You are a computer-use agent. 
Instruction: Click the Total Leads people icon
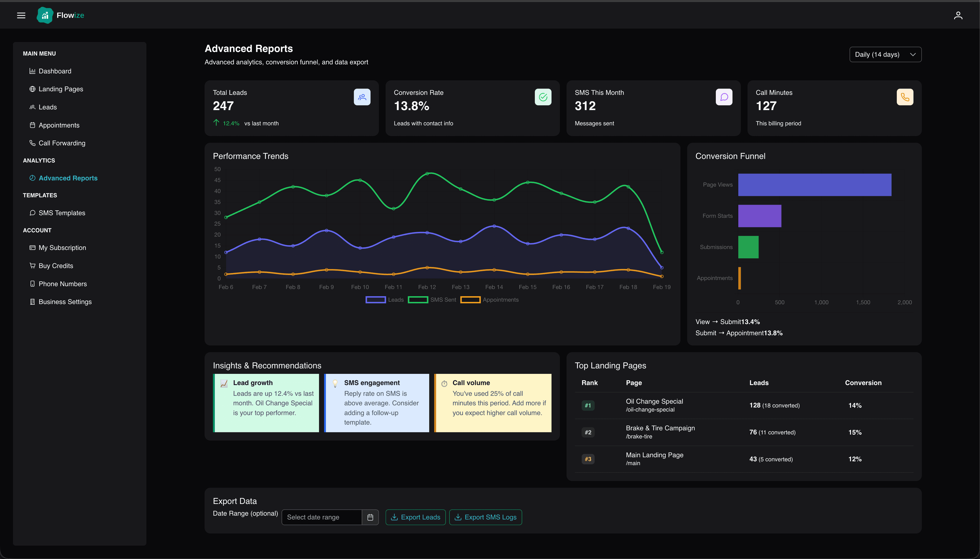click(362, 97)
